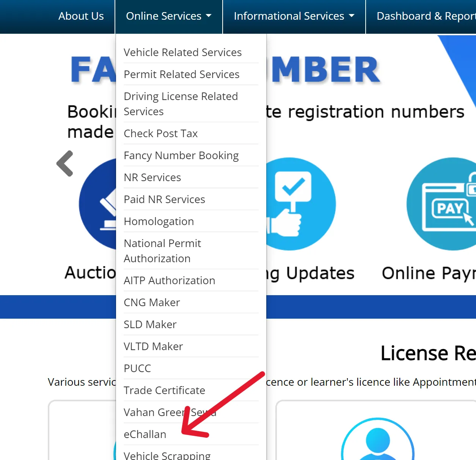The width and height of the screenshot is (476, 460).
Task: Select Vehicle Related Services
Action: (182, 52)
